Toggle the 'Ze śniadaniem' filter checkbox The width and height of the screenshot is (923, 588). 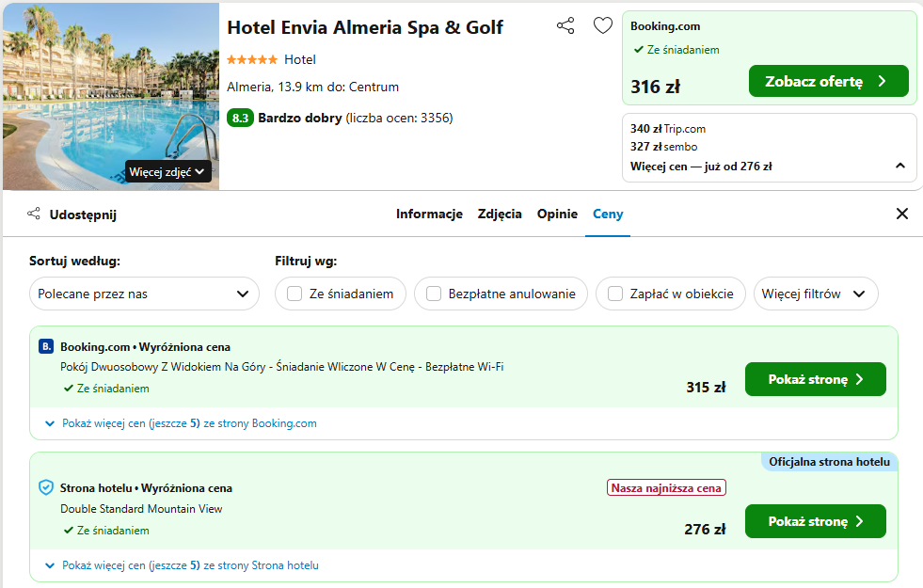(x=294, y=294)
